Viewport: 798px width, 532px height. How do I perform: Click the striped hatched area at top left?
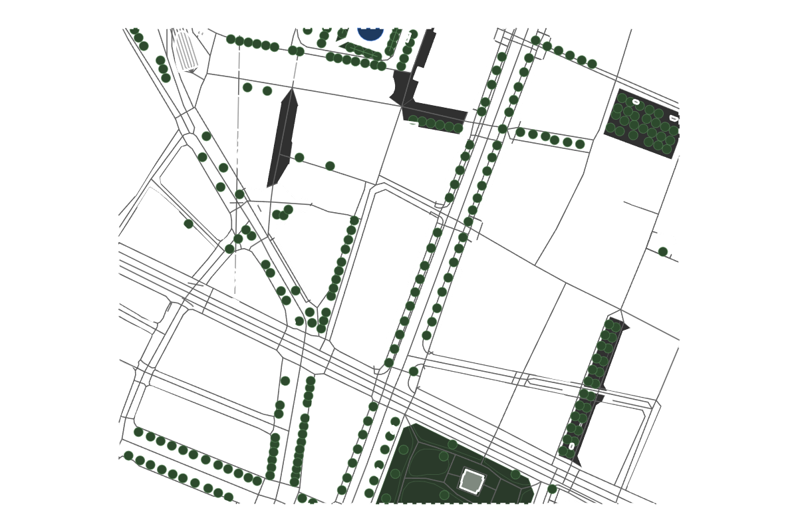(186, 51)
